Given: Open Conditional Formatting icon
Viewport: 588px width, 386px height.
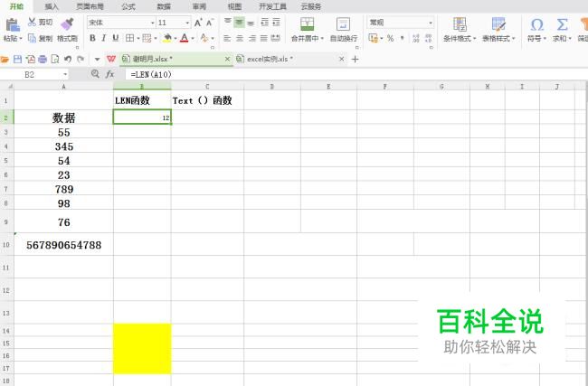Looking at the screenshot, I should point(460,24).
